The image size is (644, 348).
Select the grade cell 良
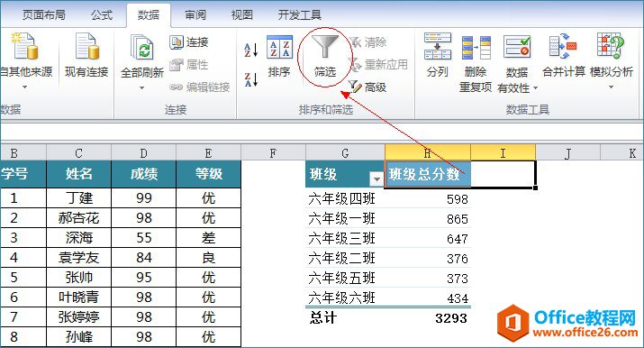[209, 258]
